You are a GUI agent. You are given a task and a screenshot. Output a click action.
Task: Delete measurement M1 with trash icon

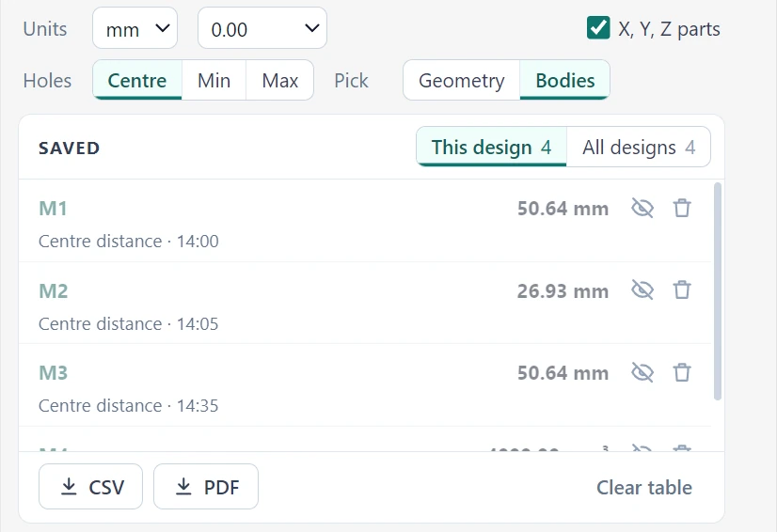pos(682,208)
